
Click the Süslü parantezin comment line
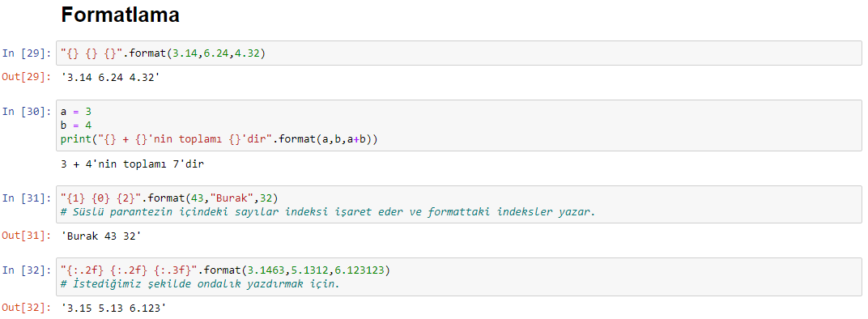328,211
